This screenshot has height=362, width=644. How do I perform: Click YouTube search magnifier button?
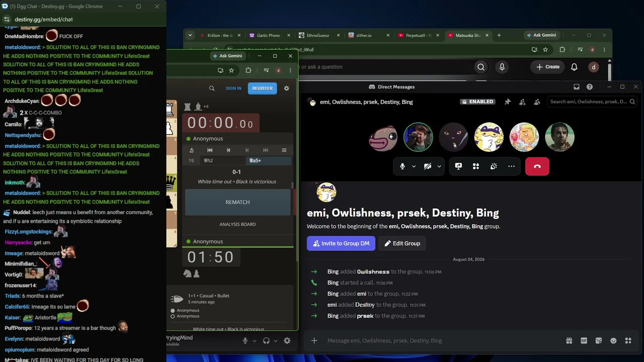click(481, 67)
